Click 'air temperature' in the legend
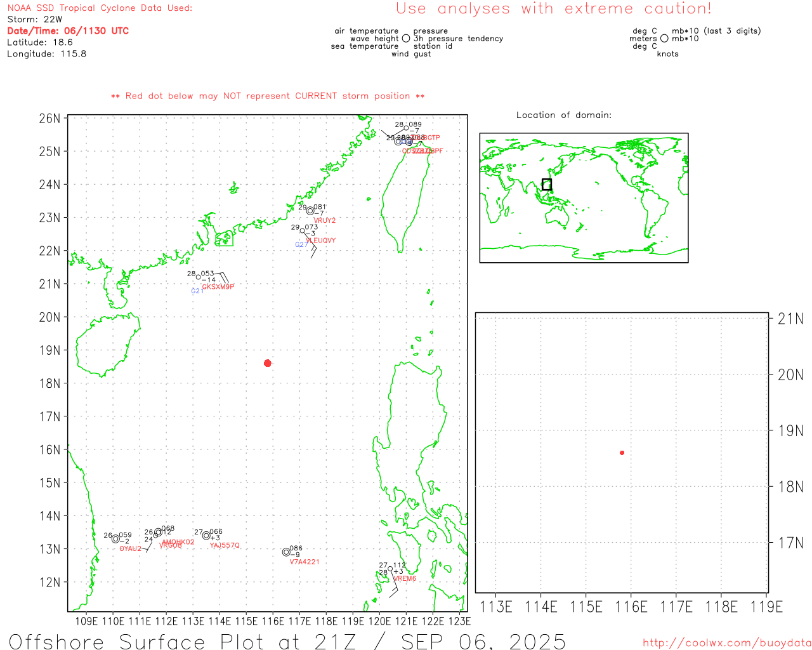The image size is (812, 650). [367, 31]
